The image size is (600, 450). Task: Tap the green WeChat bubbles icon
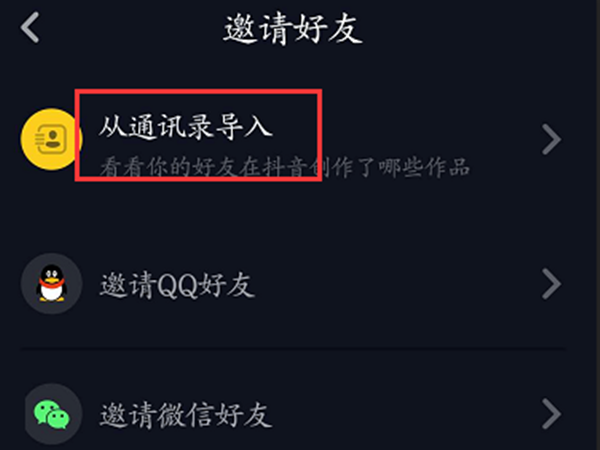[52, 414]
